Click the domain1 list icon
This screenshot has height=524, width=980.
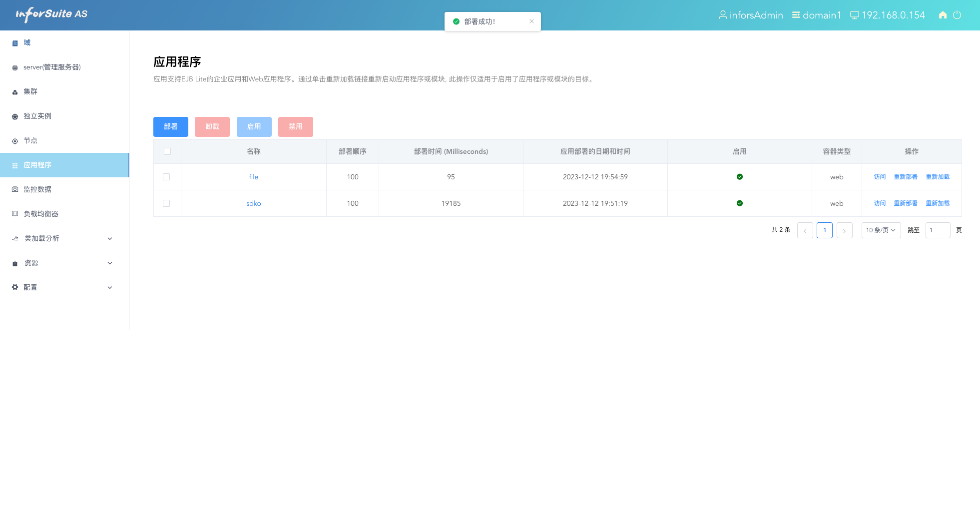[x=796, y=15]
